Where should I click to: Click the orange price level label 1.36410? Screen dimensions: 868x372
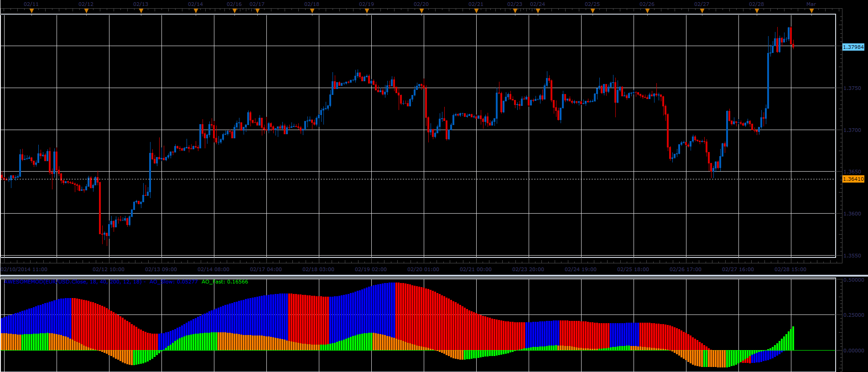click(x=853, y=179)
